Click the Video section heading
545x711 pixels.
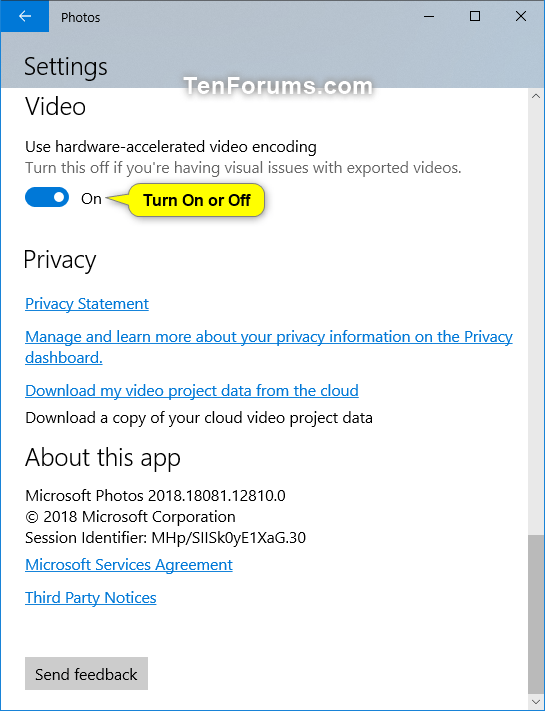(55, 107)
